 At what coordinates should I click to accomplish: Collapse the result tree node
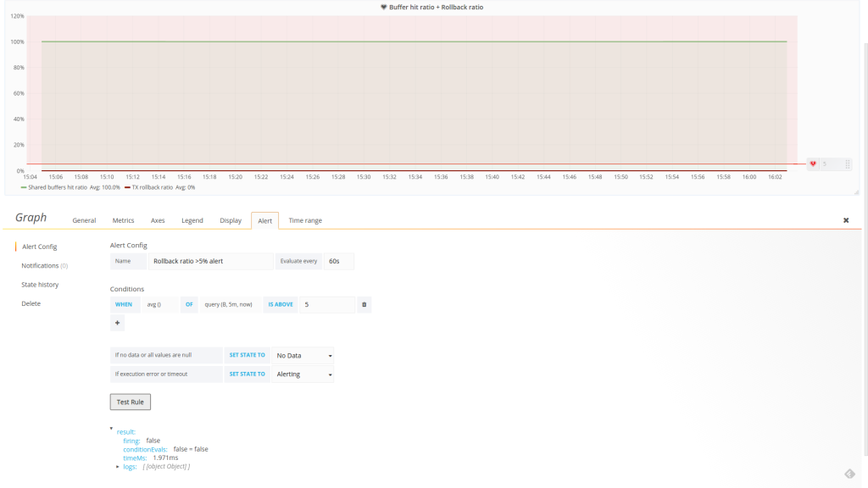[112, 429]
